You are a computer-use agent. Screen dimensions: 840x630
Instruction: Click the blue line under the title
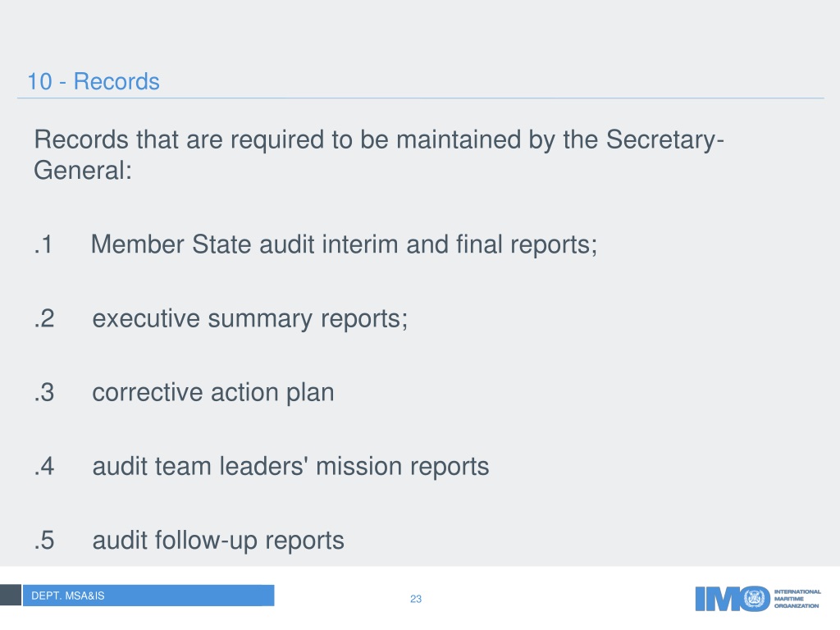[x=420, y=98]
